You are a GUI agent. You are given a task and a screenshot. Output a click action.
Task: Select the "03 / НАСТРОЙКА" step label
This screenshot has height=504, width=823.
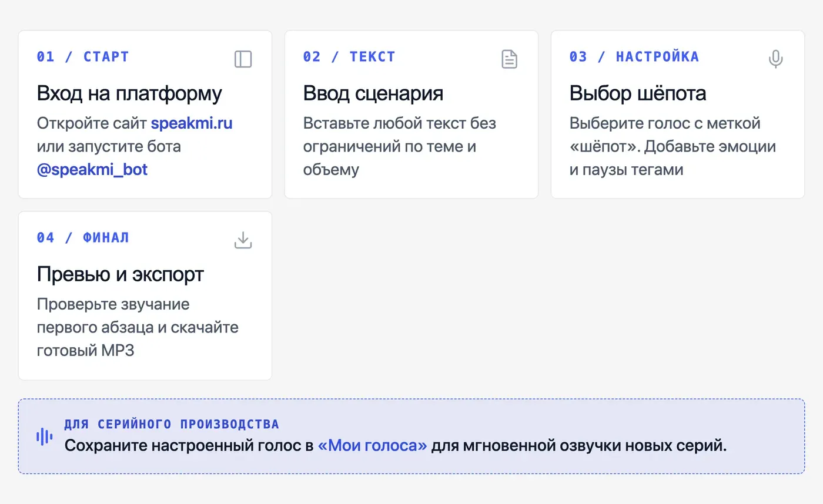coord(634,57)
